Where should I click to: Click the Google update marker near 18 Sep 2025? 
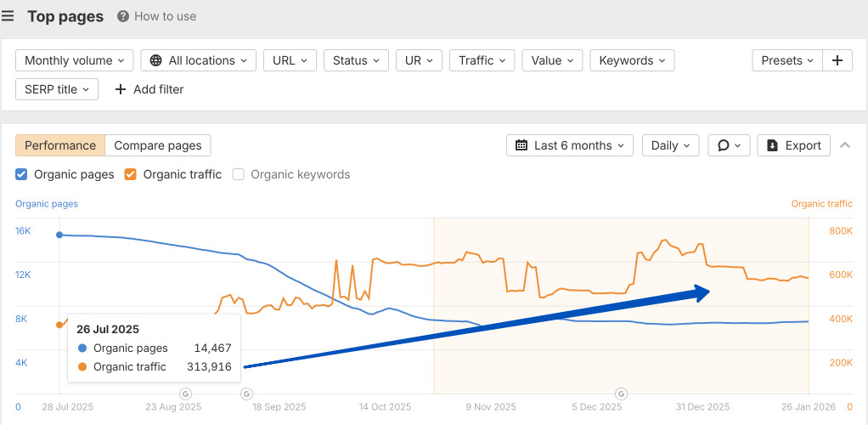click(246, 394)
